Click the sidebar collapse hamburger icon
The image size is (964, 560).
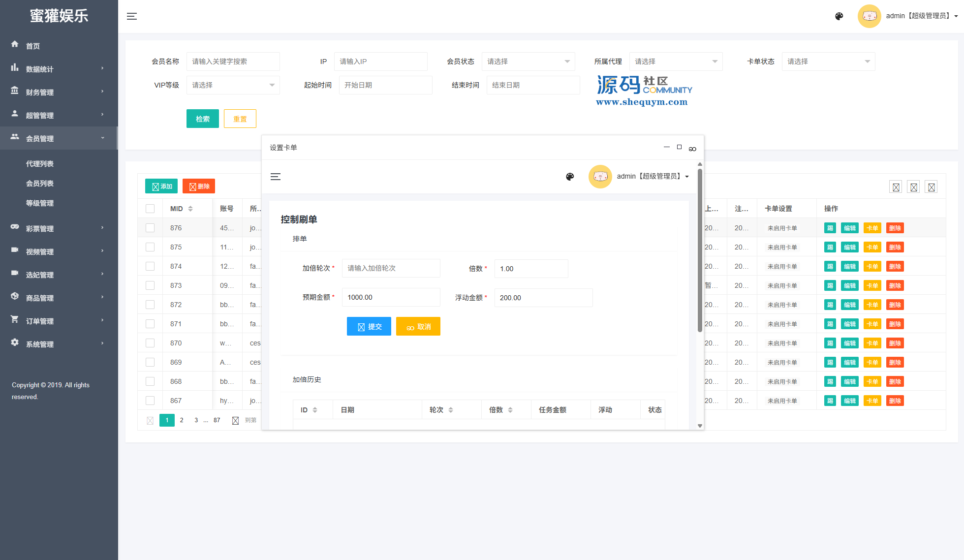[132, 16]
